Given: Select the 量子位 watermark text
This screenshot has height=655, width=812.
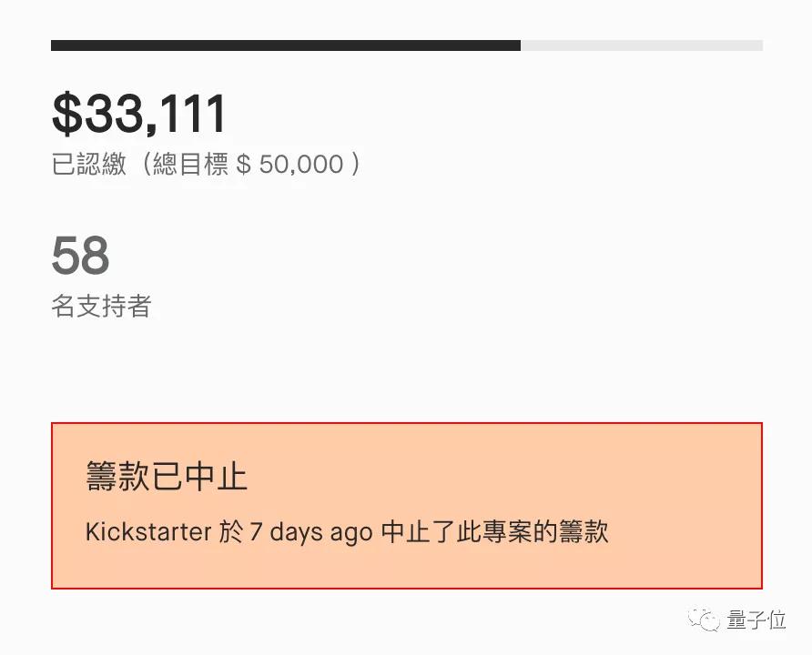Looking at the screenshot, I should [756, 621].
